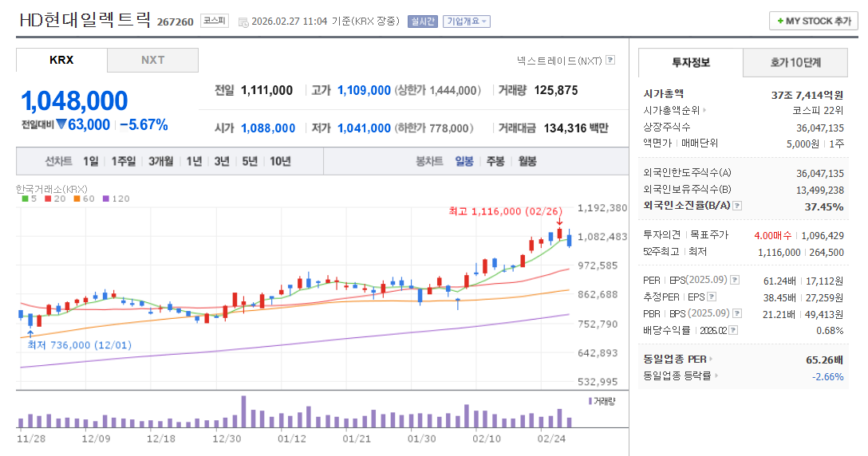Click the 코스피 22위 ranking text
Screen dimensions: 868x456
click(817, 111)
